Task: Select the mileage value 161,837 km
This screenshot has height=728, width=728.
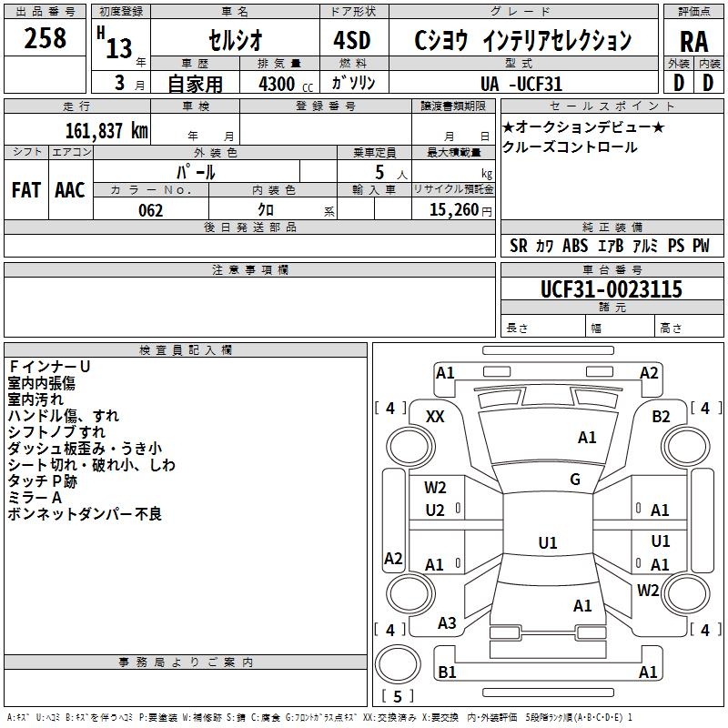Action: pos(106,130)
